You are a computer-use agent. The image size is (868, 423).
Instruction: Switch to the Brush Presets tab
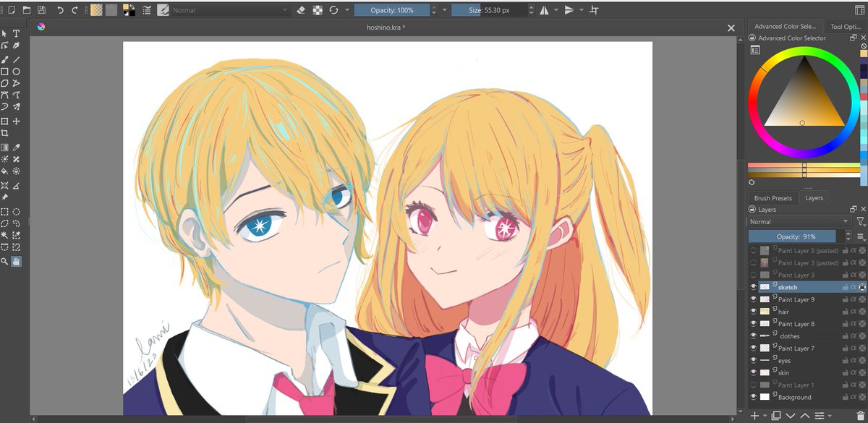(x=773, y=197)
